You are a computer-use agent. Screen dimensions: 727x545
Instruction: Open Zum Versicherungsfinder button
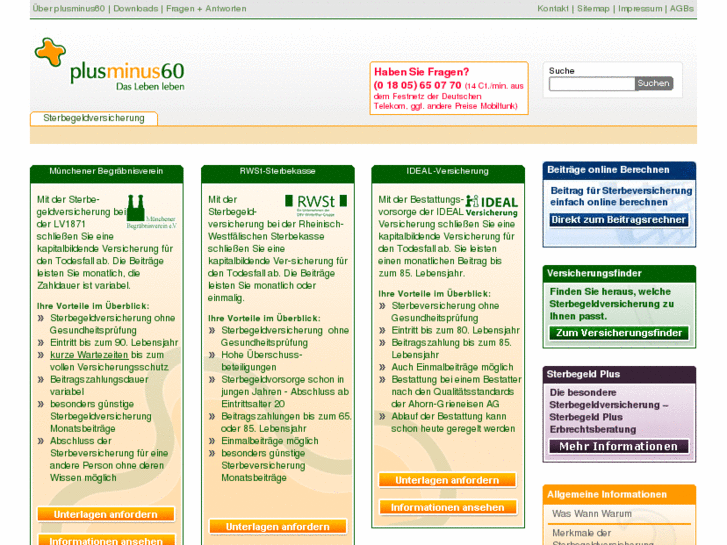(x=619, y=333)
